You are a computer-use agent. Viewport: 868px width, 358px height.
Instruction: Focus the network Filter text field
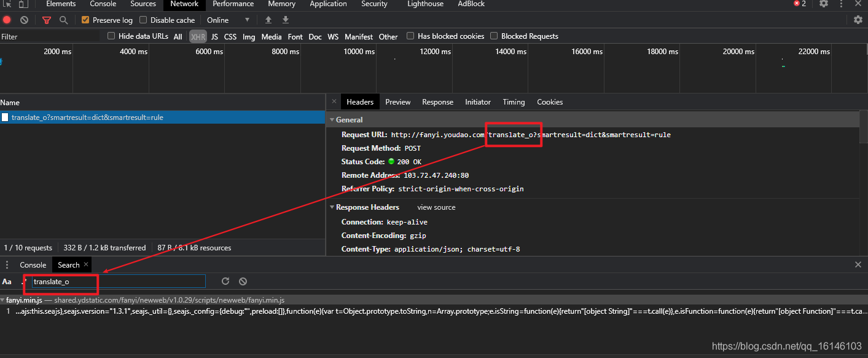click(x=49, y=37)
